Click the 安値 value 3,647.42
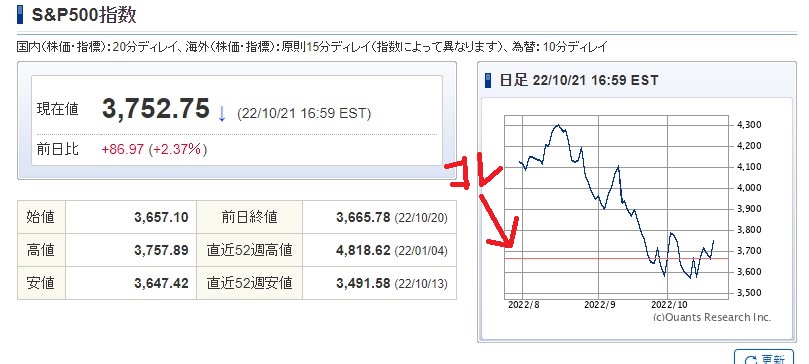Screen dimensions: 809x364 pos(161,283)
